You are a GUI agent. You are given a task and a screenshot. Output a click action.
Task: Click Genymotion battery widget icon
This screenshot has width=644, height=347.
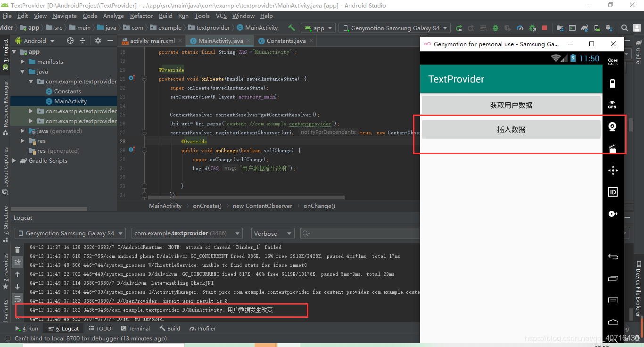point(612,83)
